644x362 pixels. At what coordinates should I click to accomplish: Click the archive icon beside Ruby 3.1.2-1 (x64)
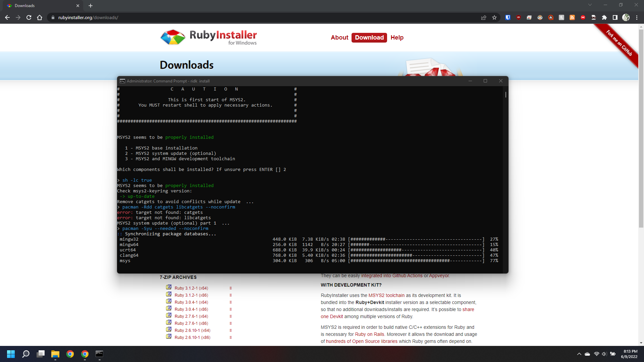pos(169,287)
